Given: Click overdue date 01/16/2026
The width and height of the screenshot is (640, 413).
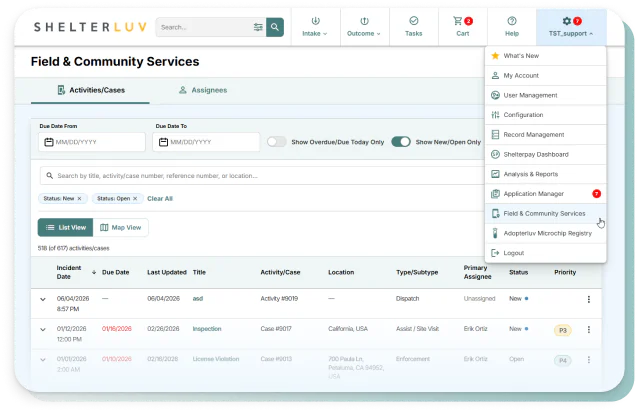Looking at the screenshot, I should pyautogui.click(x=117, y=329).
